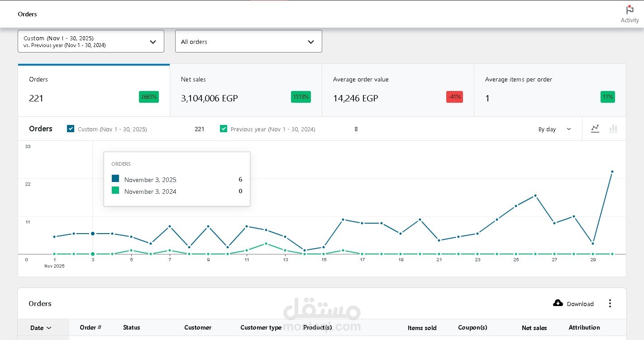Open the date range picker dropdown
644x340 pixels.
91,41
